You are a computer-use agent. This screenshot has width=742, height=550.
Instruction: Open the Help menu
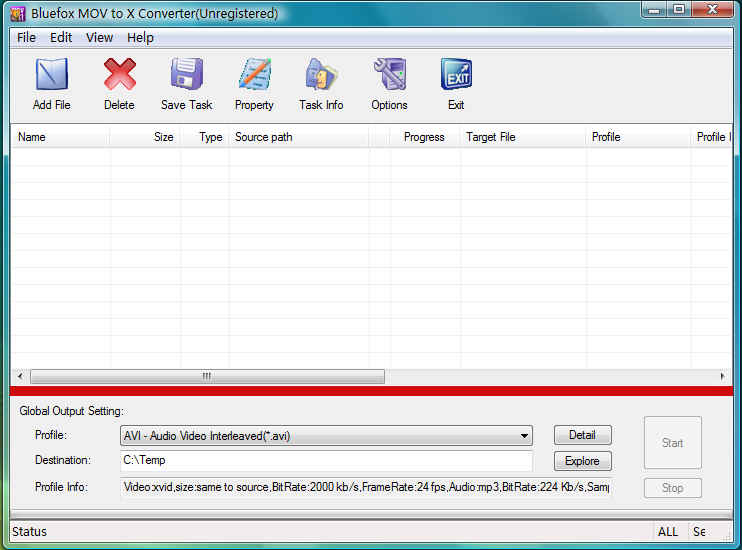tap(140, 37)
